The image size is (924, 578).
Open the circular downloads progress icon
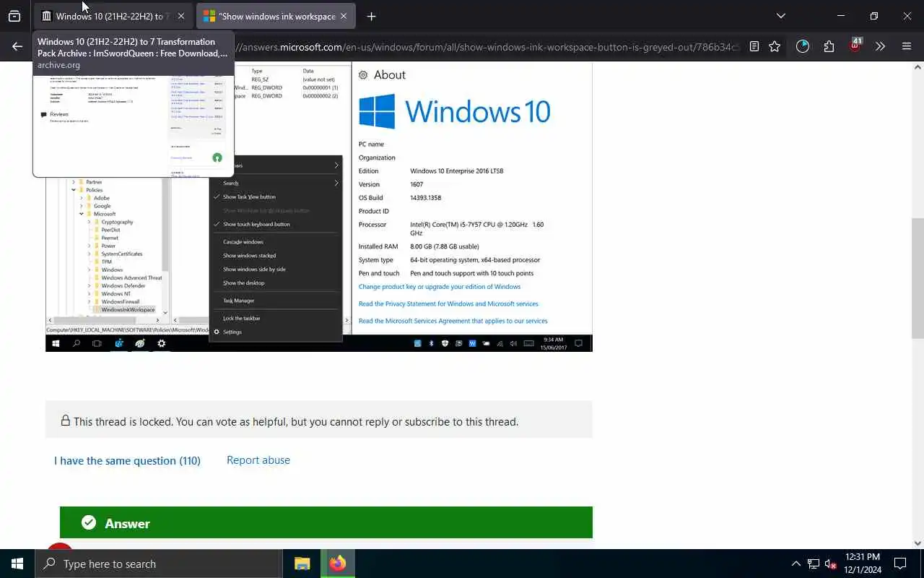(x=803, y=46)
